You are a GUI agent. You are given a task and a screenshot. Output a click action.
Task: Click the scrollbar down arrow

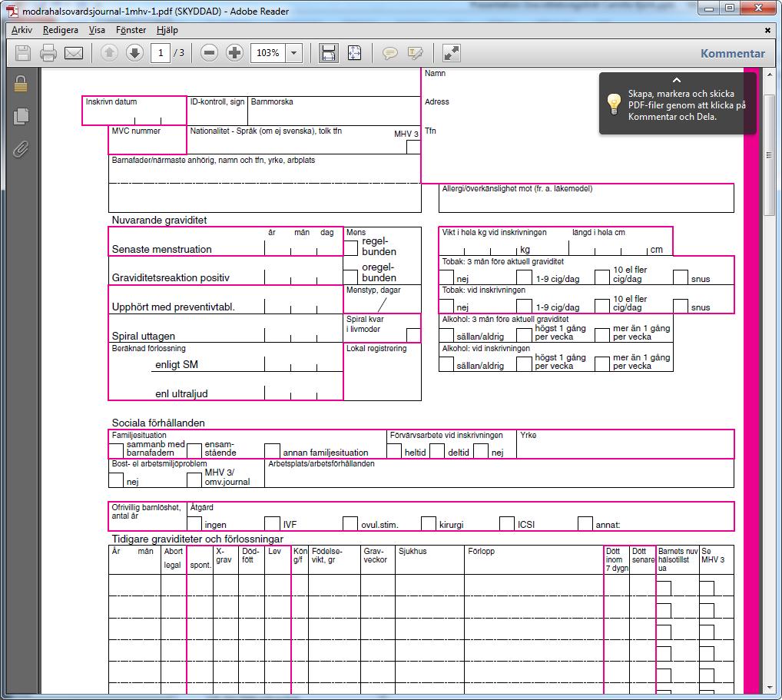pos(769,688)
